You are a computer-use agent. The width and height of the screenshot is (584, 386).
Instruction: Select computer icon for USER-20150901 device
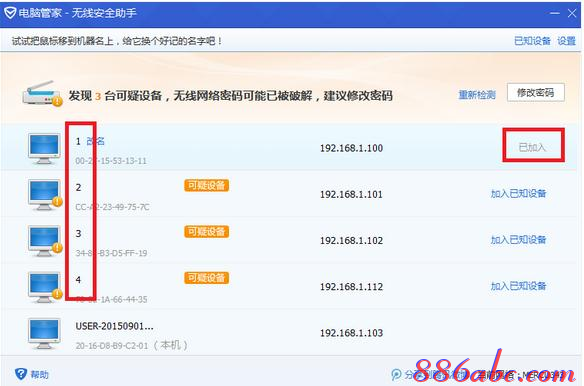44,333
